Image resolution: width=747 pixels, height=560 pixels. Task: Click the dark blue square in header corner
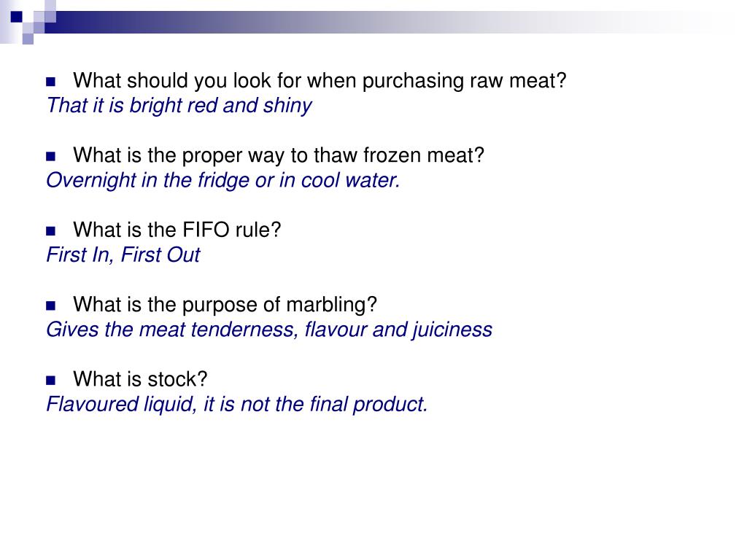(x=17, y=17)
